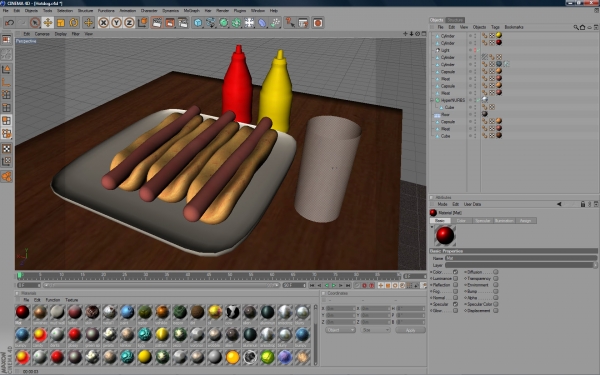Switch to the Assign tab in Attributes
The image size is (600, 375).
pyautogui.click(x=525, y=221)
